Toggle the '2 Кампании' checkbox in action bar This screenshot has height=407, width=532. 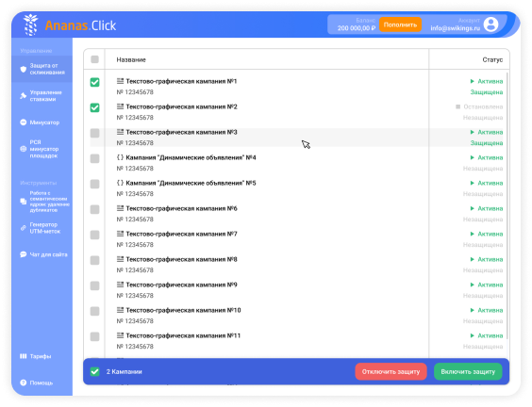point(94,371)
